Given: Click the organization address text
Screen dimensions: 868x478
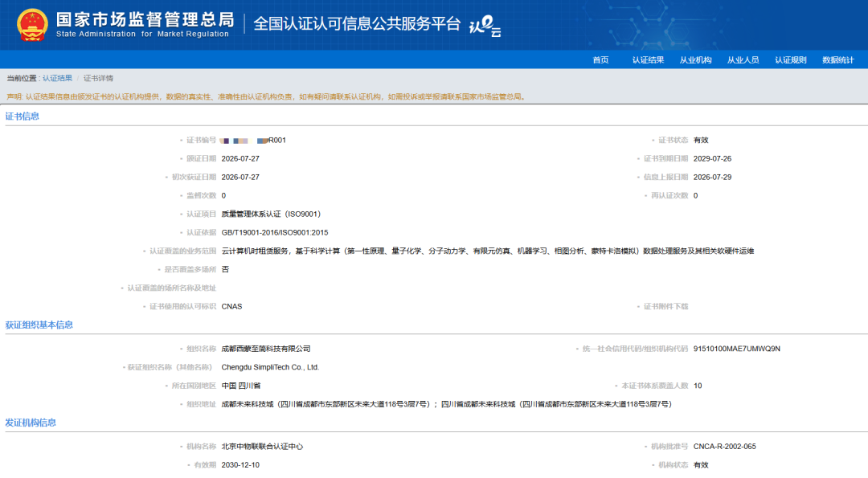Looking at the screenshot, I should [x=447, y=404].
